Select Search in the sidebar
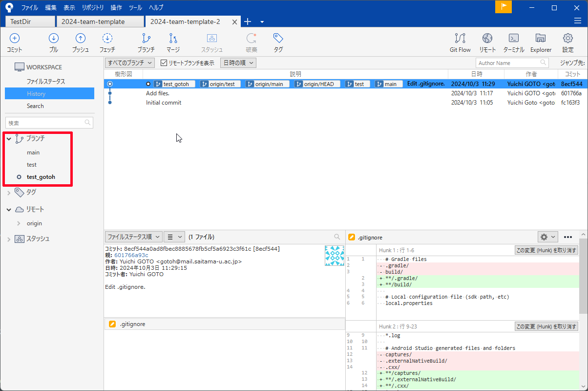This screenshot has height=391, width=588. tap(35, 106)
